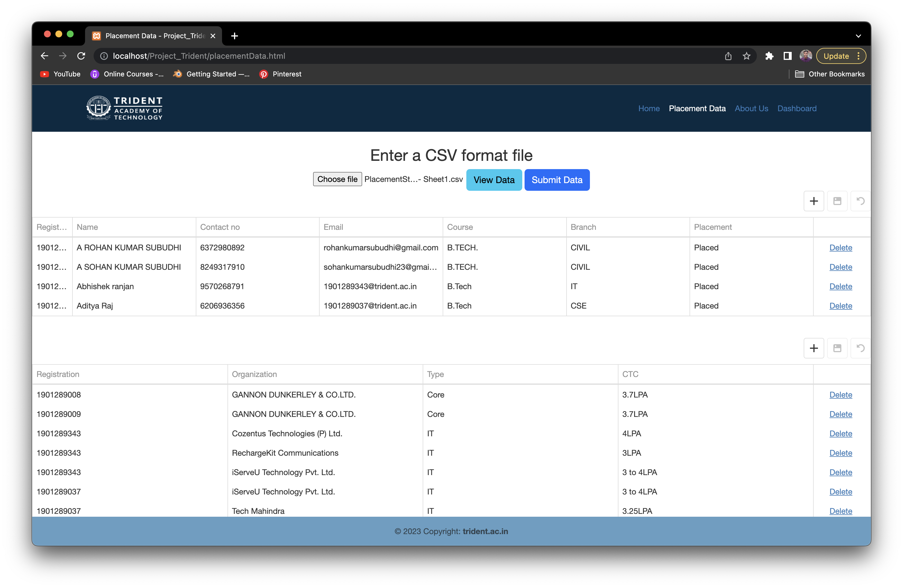
Task: Navigate to the Dashboard menu item
Action: [x=797, y=108]
